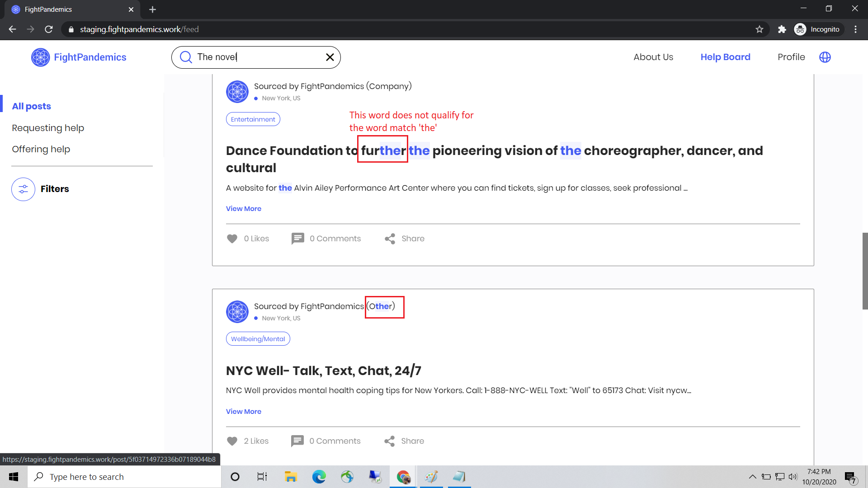
Task: Open About Us page
Action: coord(653,57)
